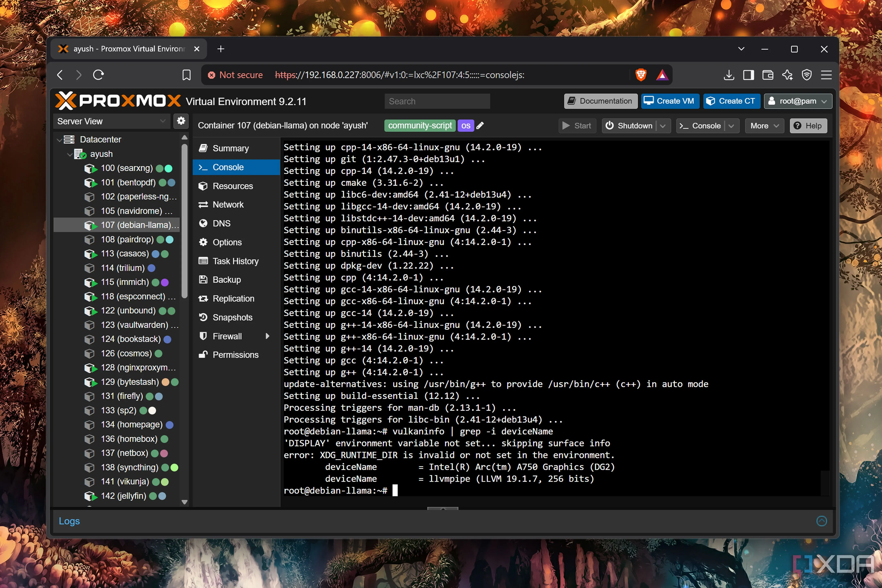Screen dimensions: 882x588
Task: Click the browser address bar URL
Action: click(x=399, y=75)
